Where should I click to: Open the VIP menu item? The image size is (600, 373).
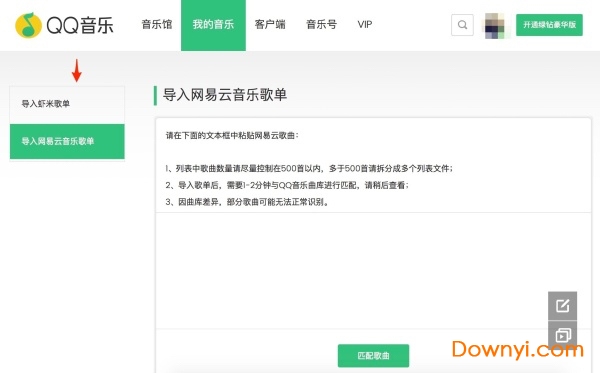pos(365,24)
